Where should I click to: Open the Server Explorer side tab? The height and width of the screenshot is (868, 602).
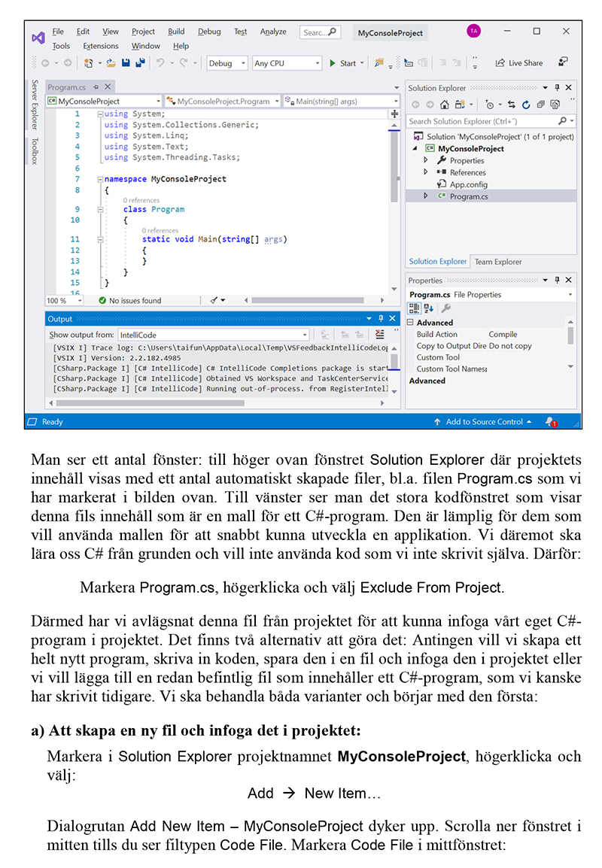[35, 105]
